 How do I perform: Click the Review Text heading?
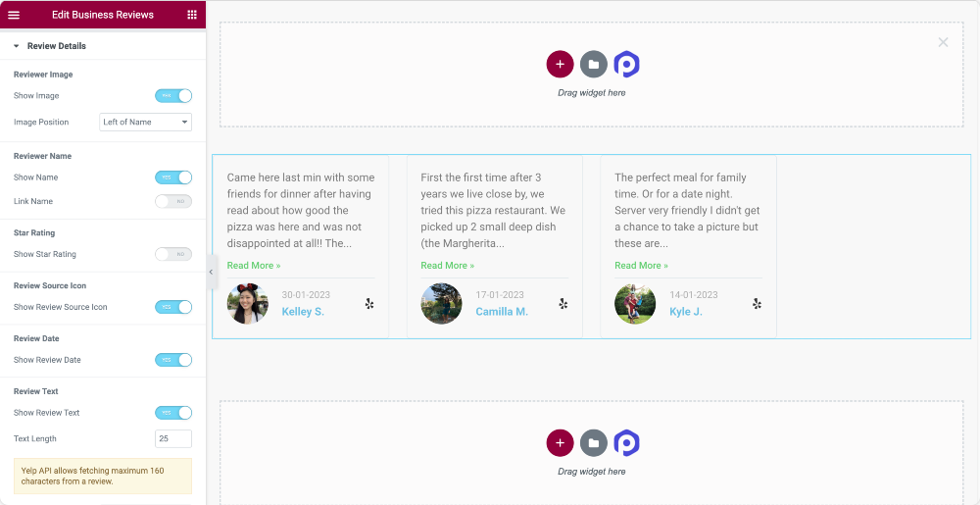pyautogui.click(x=35, y=391)
